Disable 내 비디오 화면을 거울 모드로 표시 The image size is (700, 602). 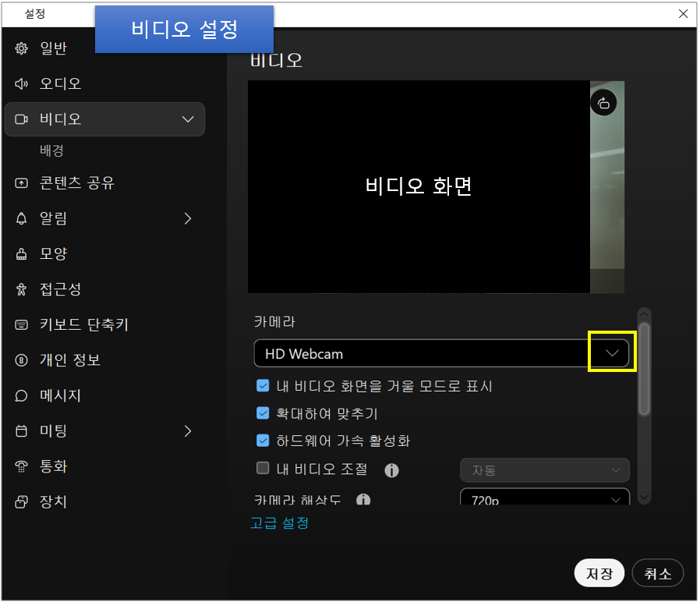click(x=263, y=385)
